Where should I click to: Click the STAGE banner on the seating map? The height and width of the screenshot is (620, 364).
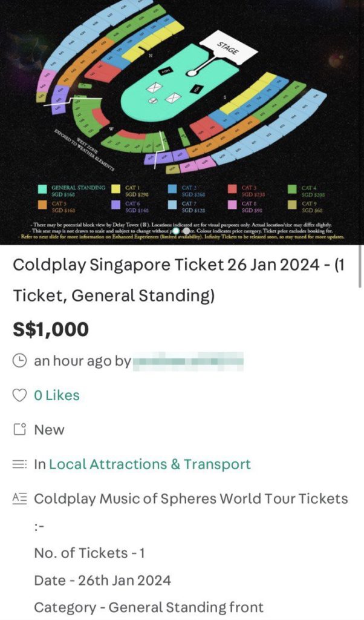click(x=227, y=47)
